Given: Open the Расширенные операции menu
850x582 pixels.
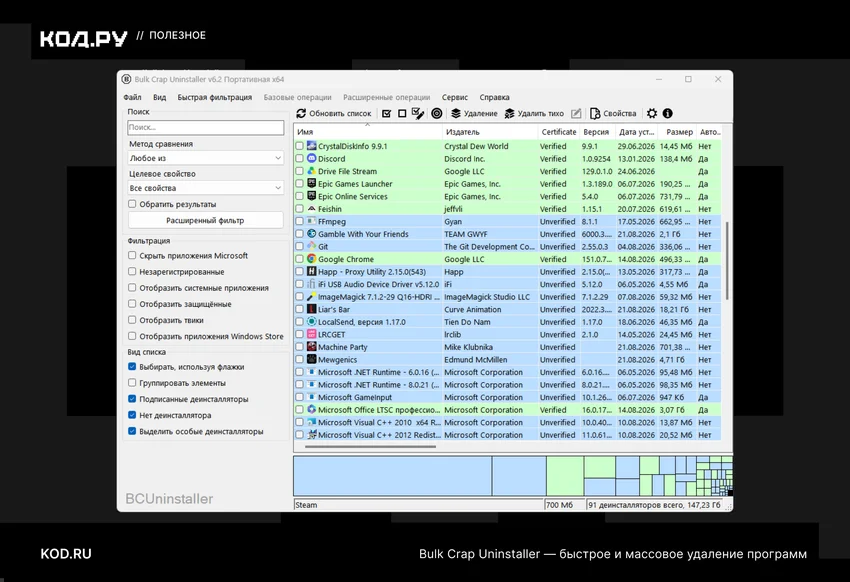Looking at the screenshot, I should pos(387,98).
